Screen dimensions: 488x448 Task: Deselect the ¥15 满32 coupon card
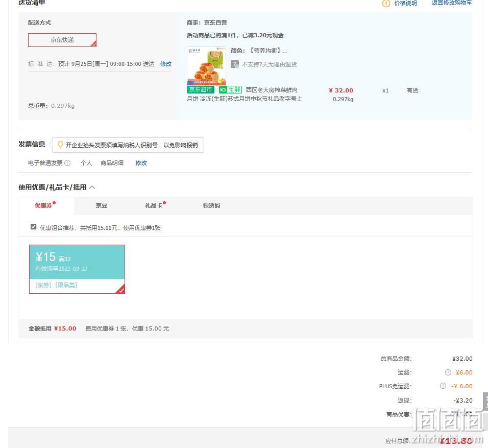[x=77, y=269]
